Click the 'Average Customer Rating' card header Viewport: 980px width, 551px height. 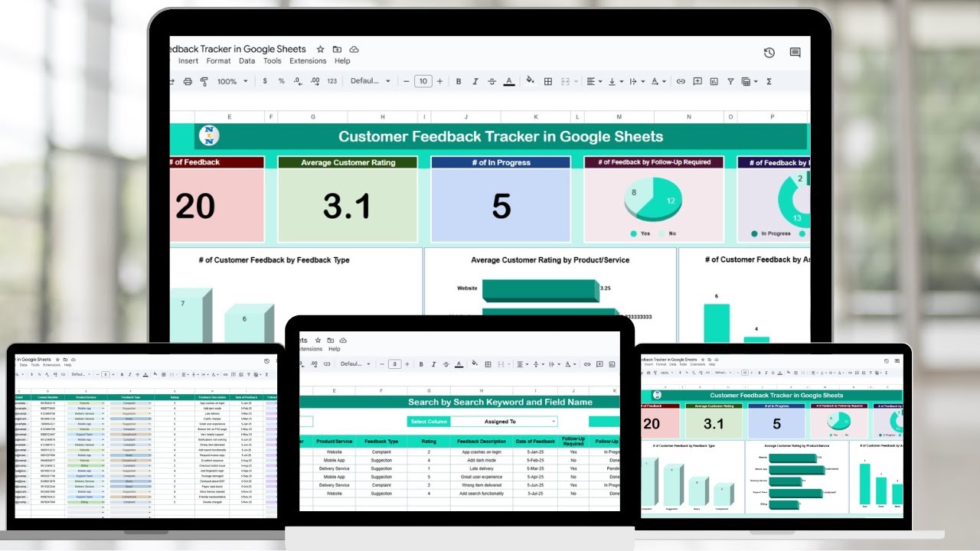(348, 162)
